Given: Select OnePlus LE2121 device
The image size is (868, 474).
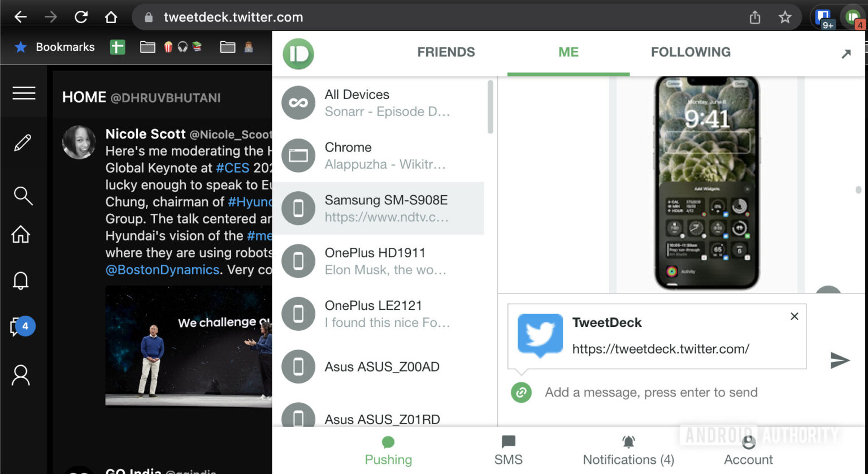Looking at the screenshot, I should point(378,313).
